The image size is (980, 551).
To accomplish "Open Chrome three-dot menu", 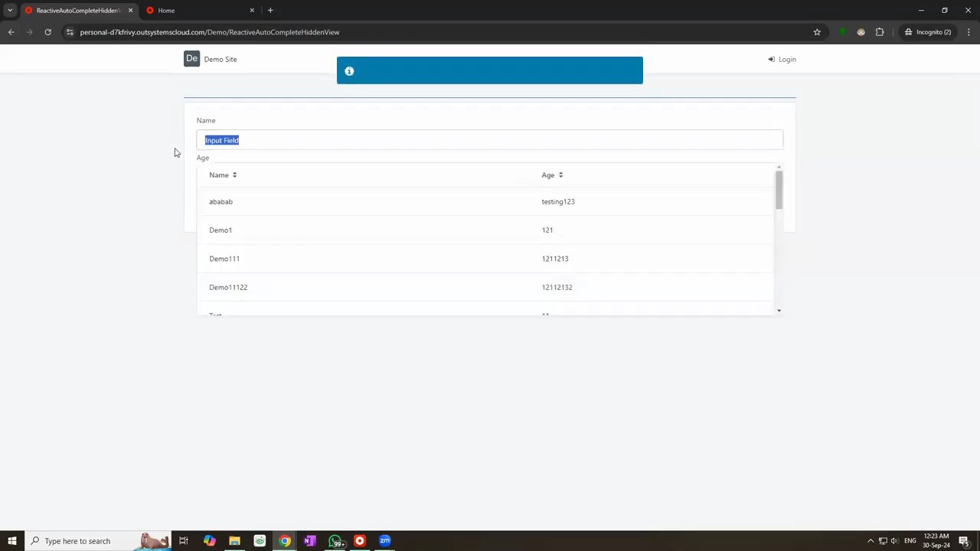I will 969,32.
